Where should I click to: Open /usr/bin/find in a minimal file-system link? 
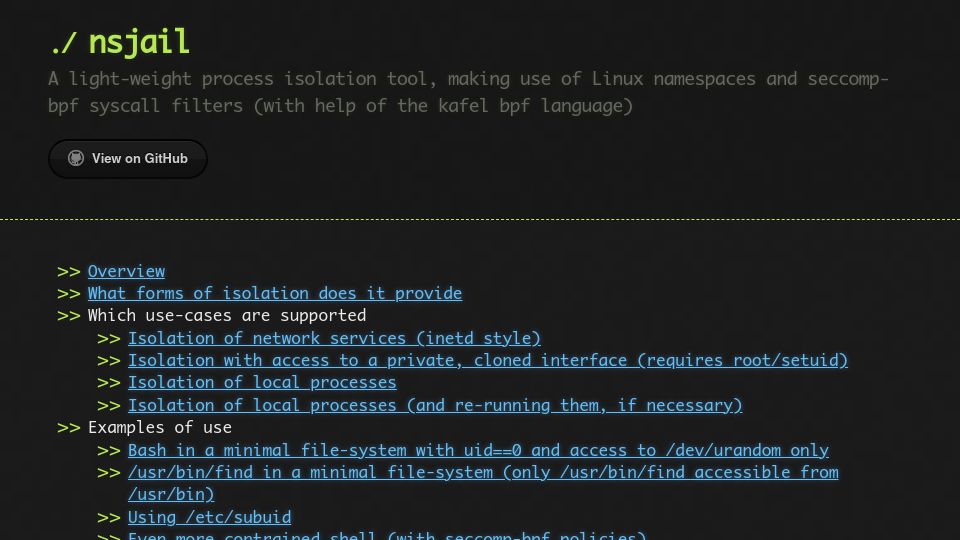pyautogui.click(x=483, y=483)
